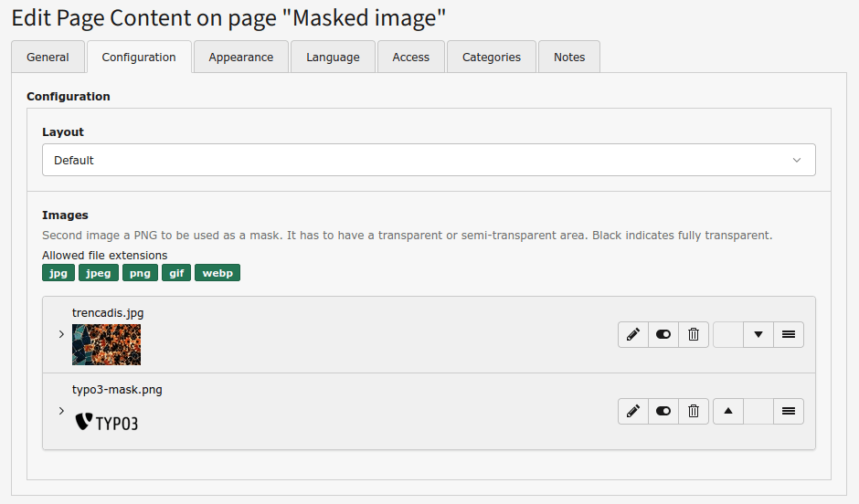Move typo3-mask.png up in the list
This screenshot has height=504, width=859.
point(728,412)
